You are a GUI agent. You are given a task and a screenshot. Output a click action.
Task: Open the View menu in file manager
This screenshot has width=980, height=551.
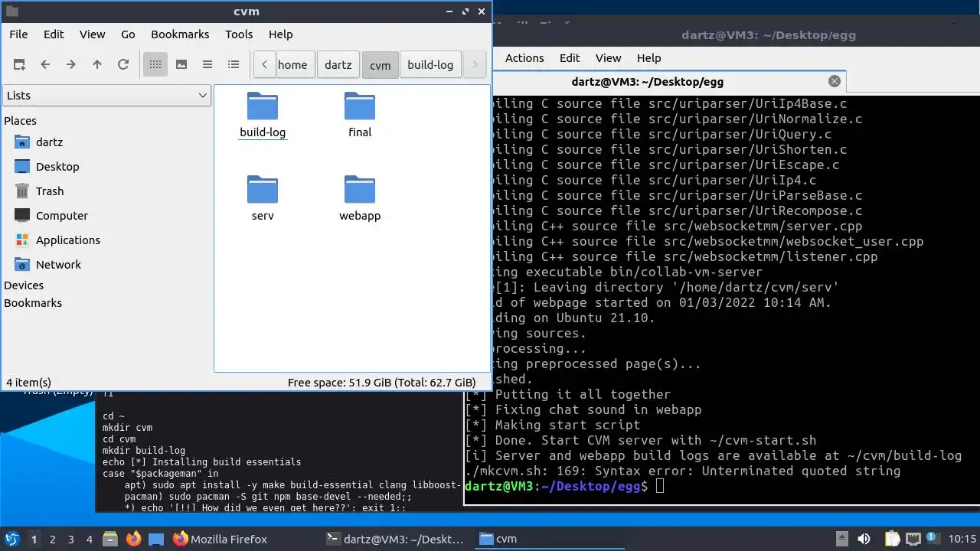[93, 34]
